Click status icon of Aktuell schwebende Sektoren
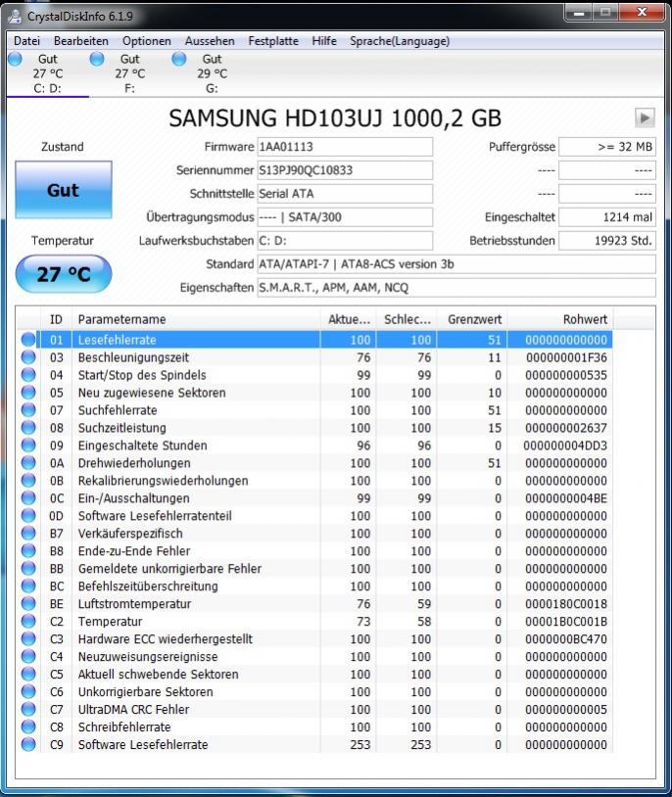This screenshot has height=797, width=672. tap(28, 674)
